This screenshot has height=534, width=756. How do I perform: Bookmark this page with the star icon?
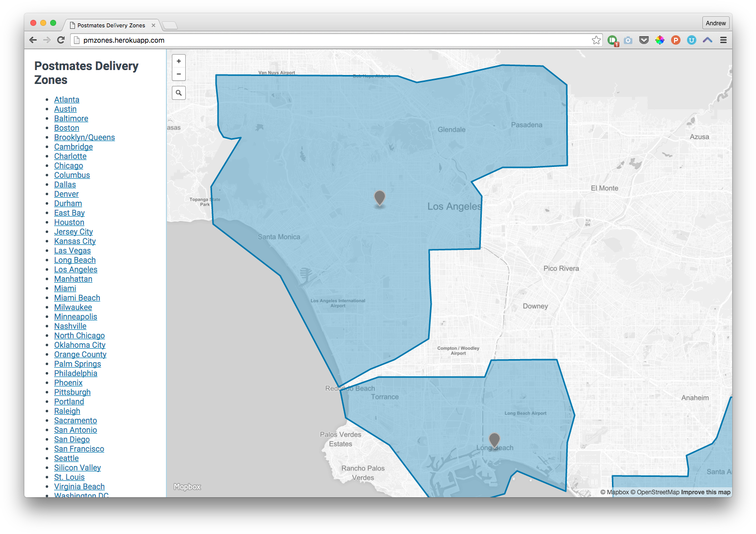pyautogui.click(x=596, y=40)
